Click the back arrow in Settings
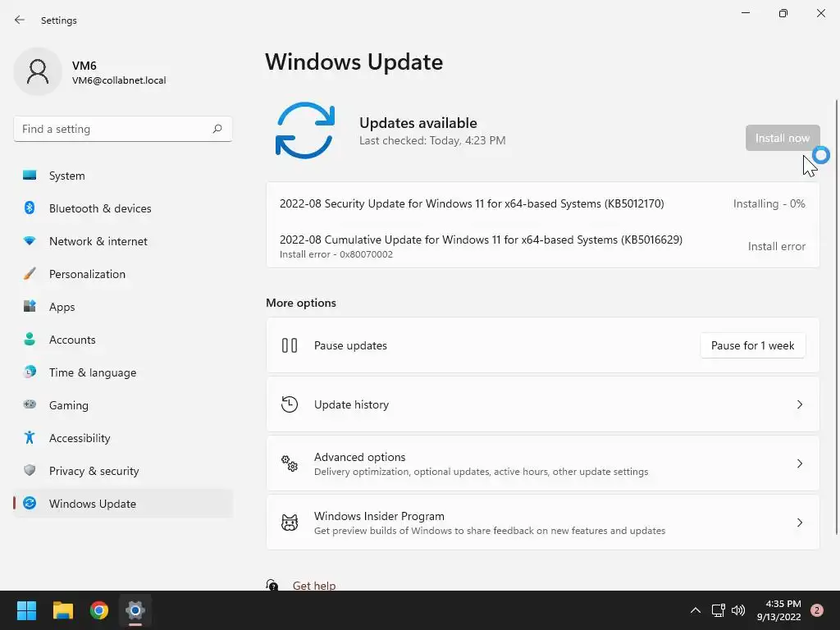The width and height of the screenshot is (840, 630). 20,20
